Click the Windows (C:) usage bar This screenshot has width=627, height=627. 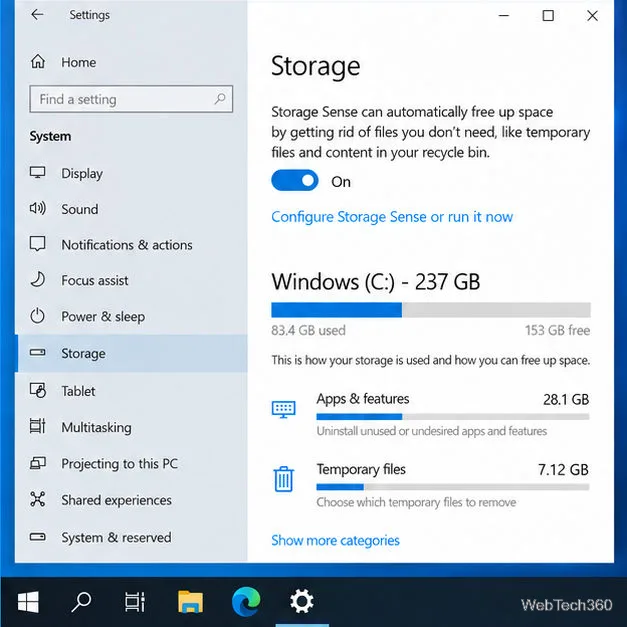[x=431, y=310]
